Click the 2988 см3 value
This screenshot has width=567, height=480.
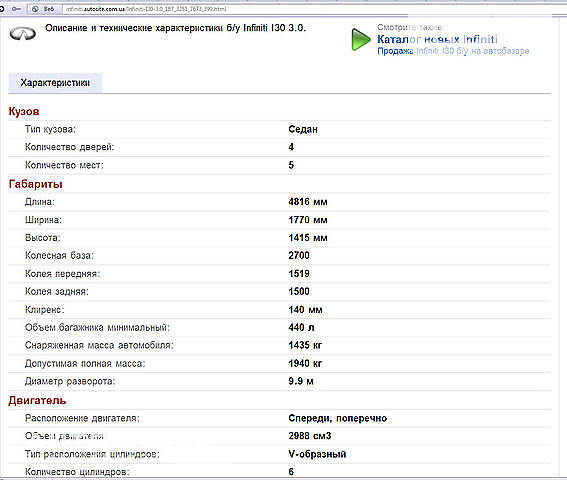[310, 436]
